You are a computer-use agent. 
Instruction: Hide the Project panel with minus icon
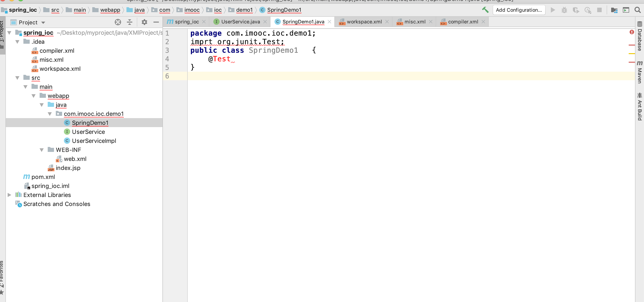tap(156, 22)
